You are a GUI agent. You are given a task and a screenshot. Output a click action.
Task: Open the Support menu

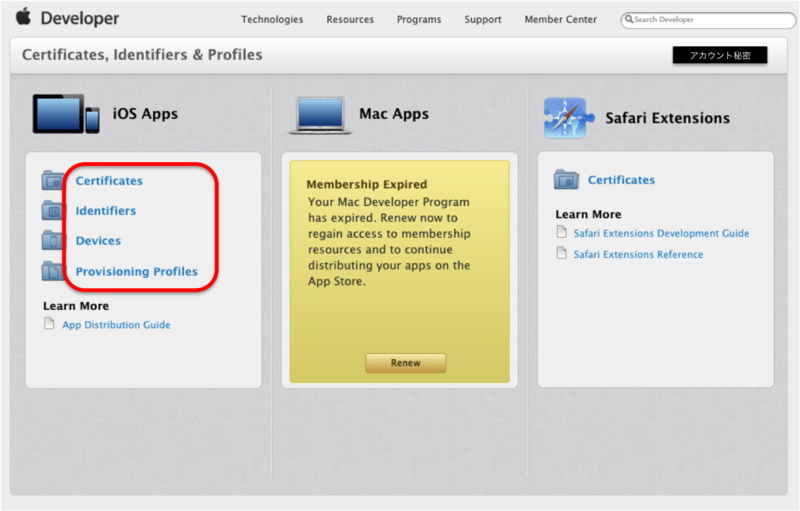click(483, 19)
